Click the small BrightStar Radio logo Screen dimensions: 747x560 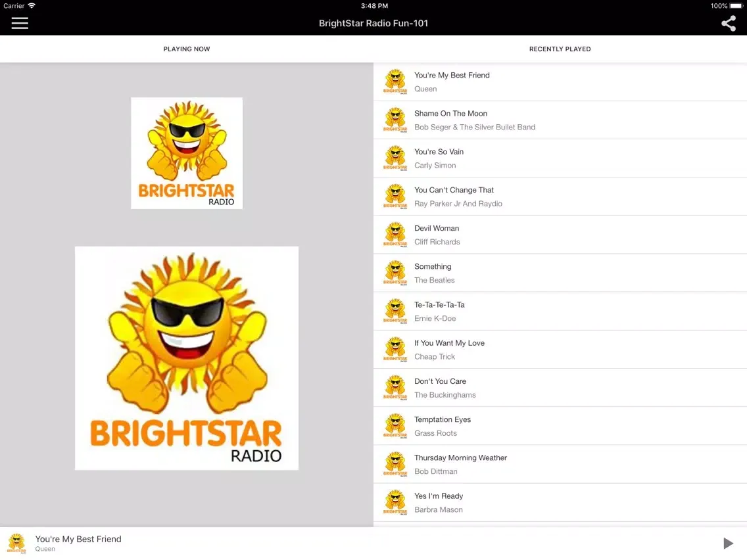coord(187,153)
